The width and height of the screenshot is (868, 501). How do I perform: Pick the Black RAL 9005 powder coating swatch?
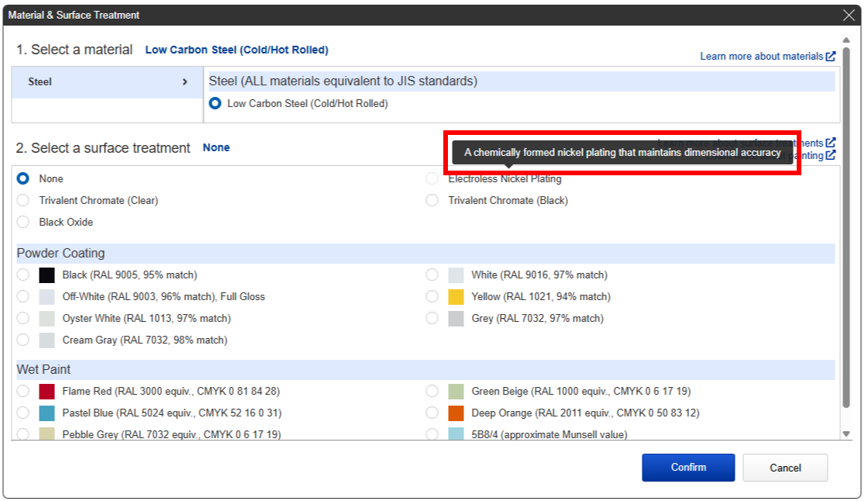(47, 275)
